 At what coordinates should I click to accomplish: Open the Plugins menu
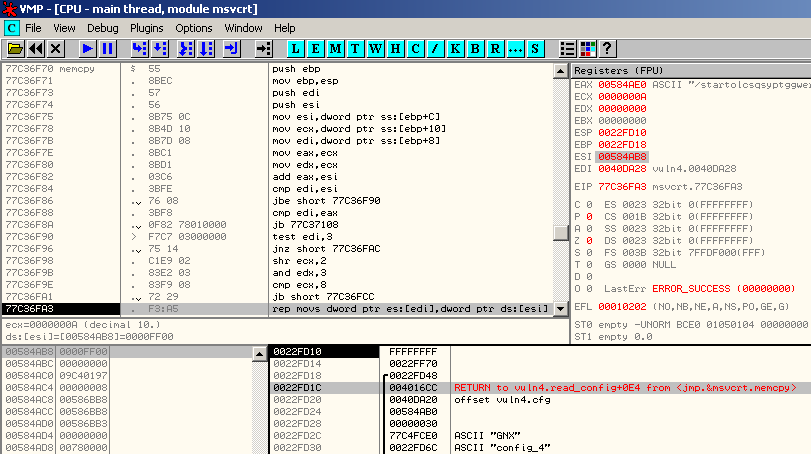148,28
